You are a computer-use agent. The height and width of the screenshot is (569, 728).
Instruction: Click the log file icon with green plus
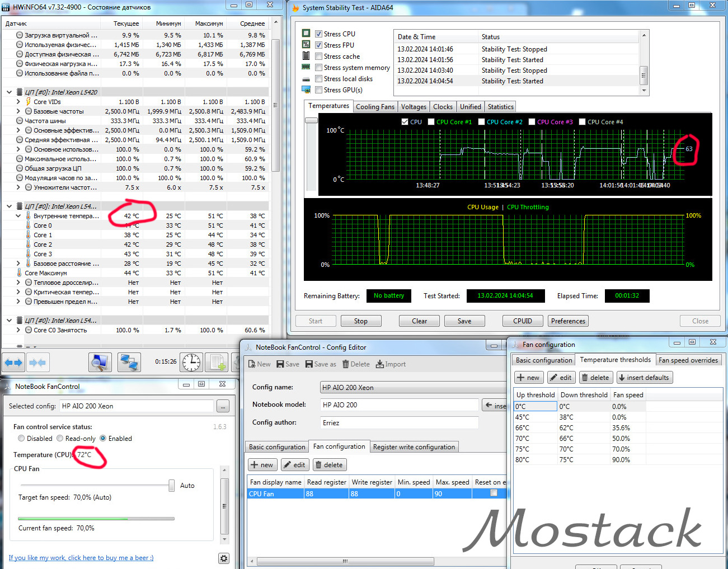(x=217, y=363)
